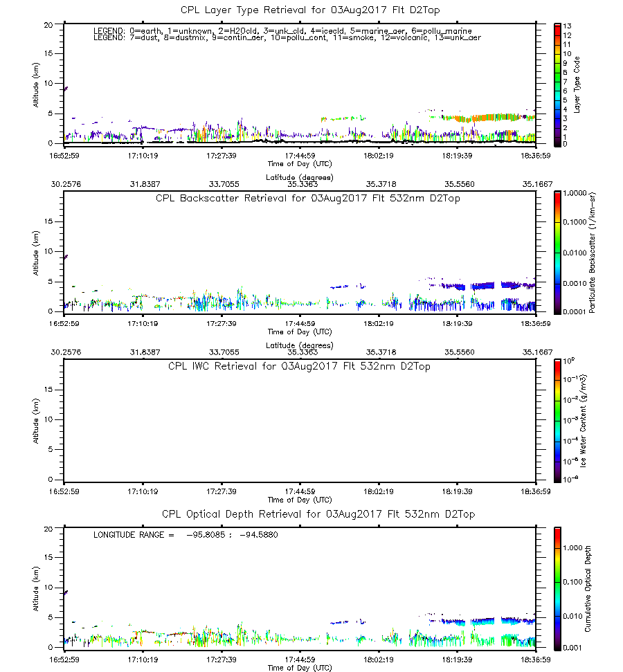623x672 pixels.
Task: Click Altitude (km) label of the IWC plot
Action: point(36,421)
